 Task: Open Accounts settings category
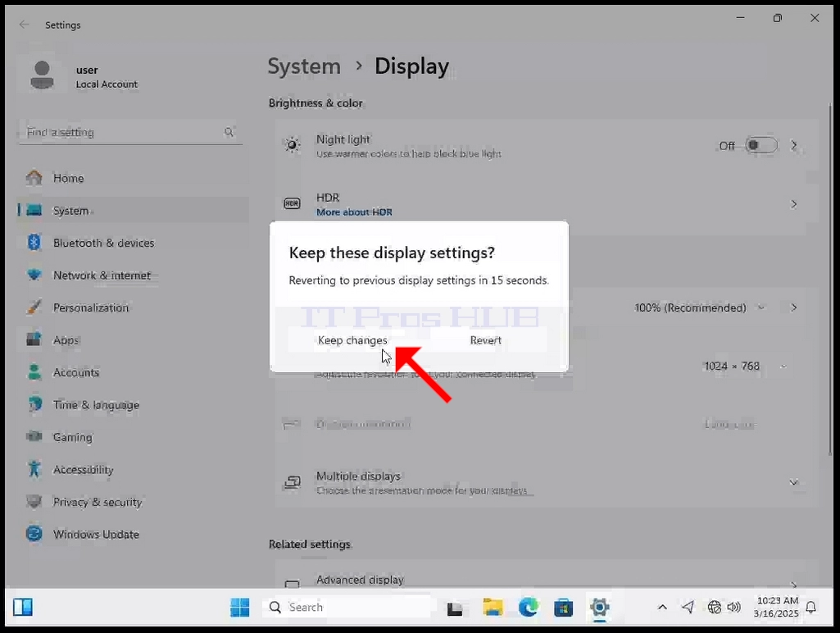pyautogui.click(x=134, y=372)
